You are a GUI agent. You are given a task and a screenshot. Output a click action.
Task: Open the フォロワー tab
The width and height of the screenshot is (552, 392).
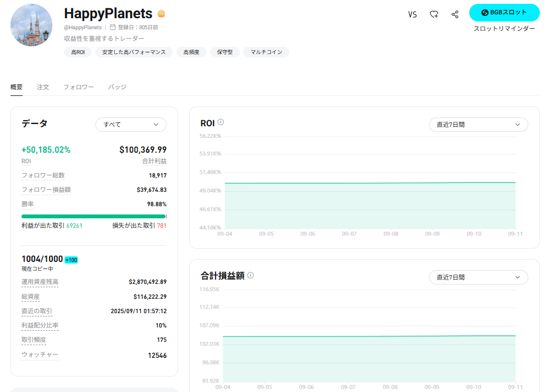(78, 87)
